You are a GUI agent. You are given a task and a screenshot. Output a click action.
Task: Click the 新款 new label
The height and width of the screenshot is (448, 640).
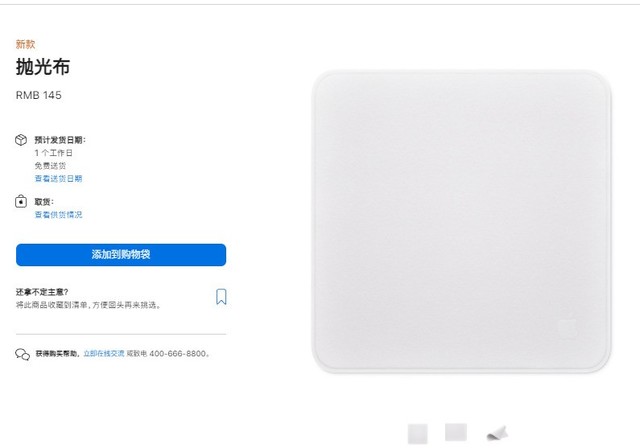25,44
